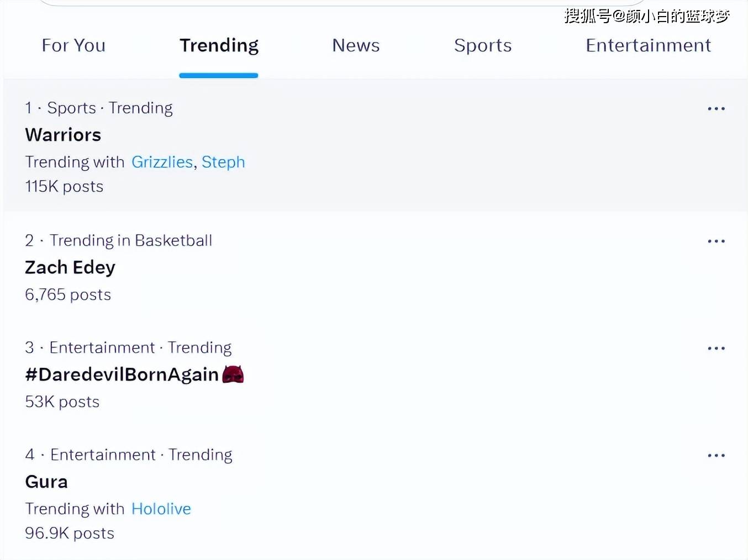Screen dimensions: 748x560
Task: Click the Daredevil mask emoji icon
Action: coord(233,374)
